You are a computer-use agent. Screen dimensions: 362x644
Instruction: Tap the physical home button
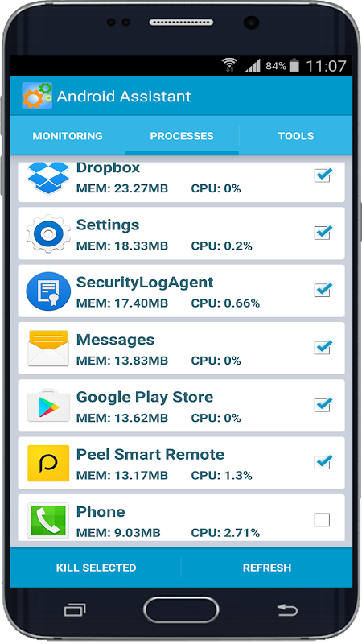(181, 610)
